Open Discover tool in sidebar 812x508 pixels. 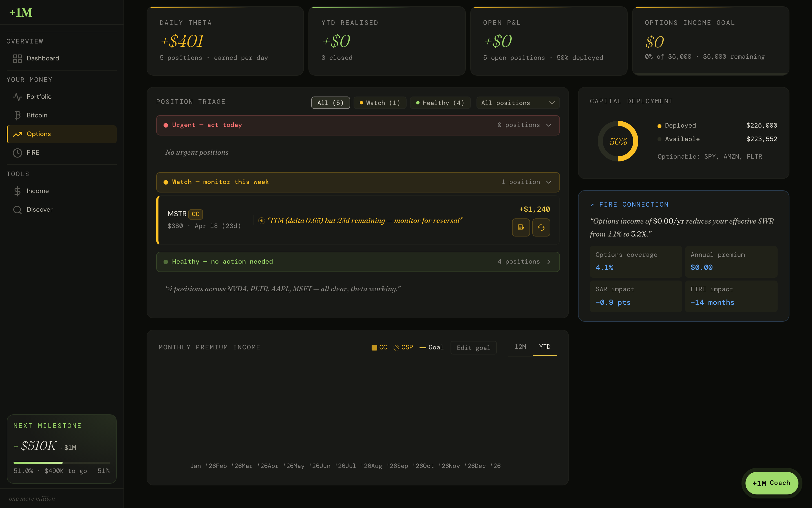click(x=62, y=210)
